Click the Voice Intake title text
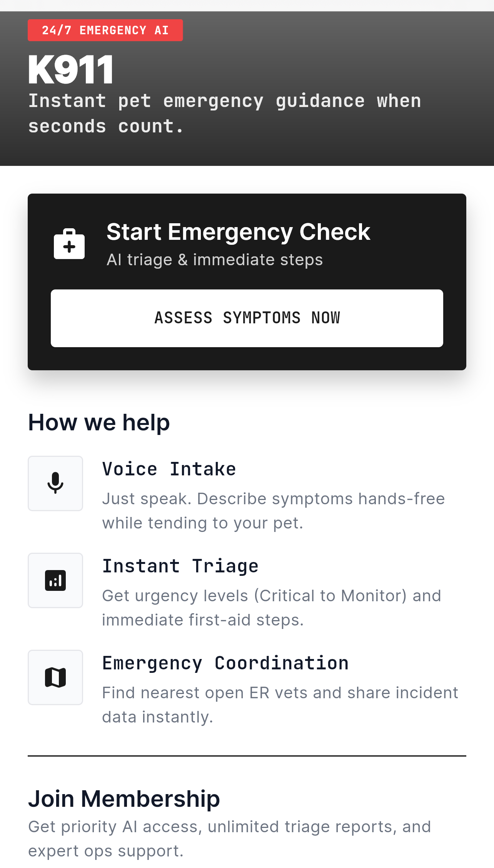494x868 pixels. click(x=169, y=468)
